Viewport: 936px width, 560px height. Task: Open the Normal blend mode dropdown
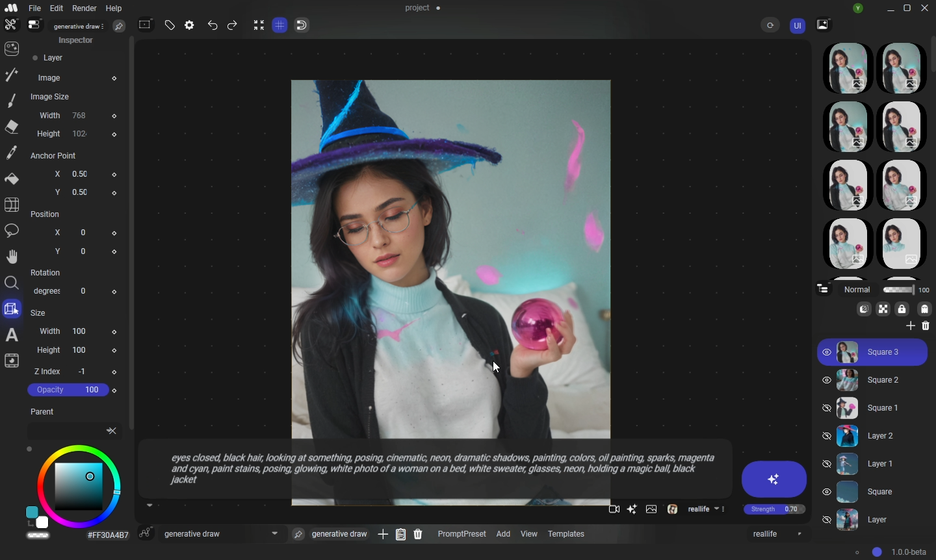click(x=858, y=290)
